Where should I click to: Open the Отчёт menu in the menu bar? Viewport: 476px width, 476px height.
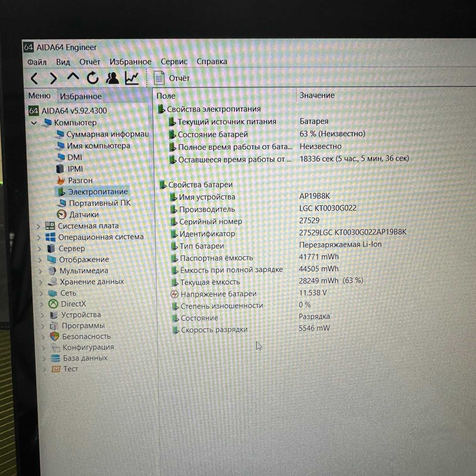(89, 62)
